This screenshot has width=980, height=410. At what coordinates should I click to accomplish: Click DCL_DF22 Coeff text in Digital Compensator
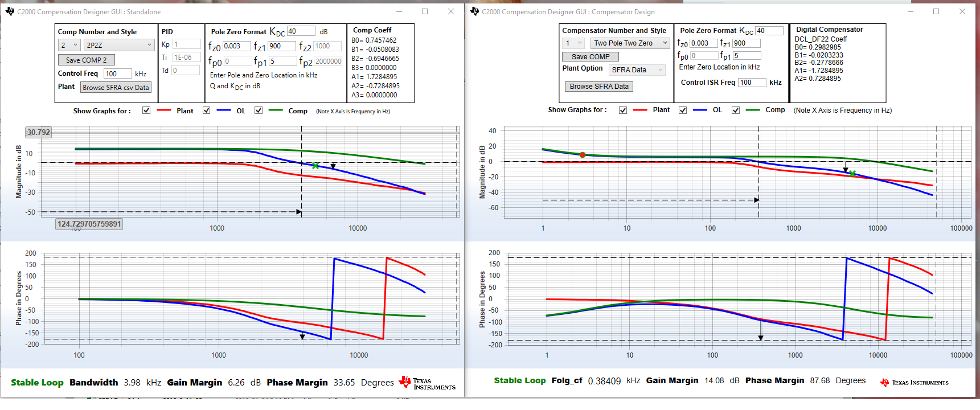click(x=821, y=39)
